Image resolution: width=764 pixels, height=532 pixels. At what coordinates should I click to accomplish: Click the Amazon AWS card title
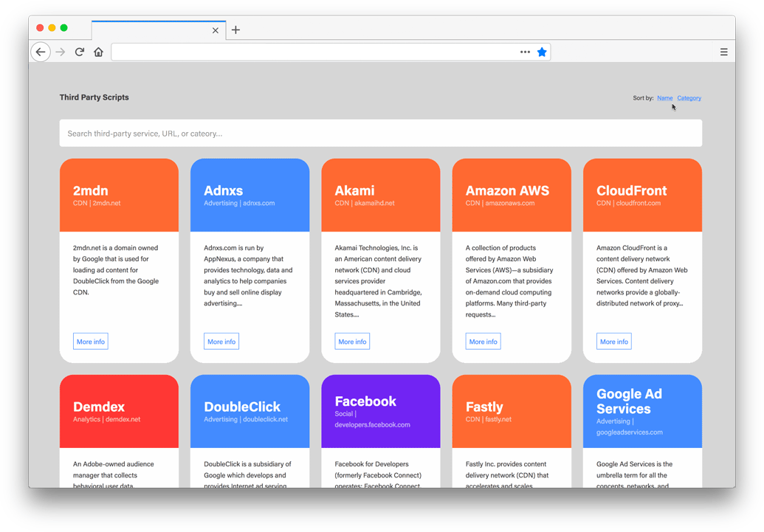click(507, 190)
